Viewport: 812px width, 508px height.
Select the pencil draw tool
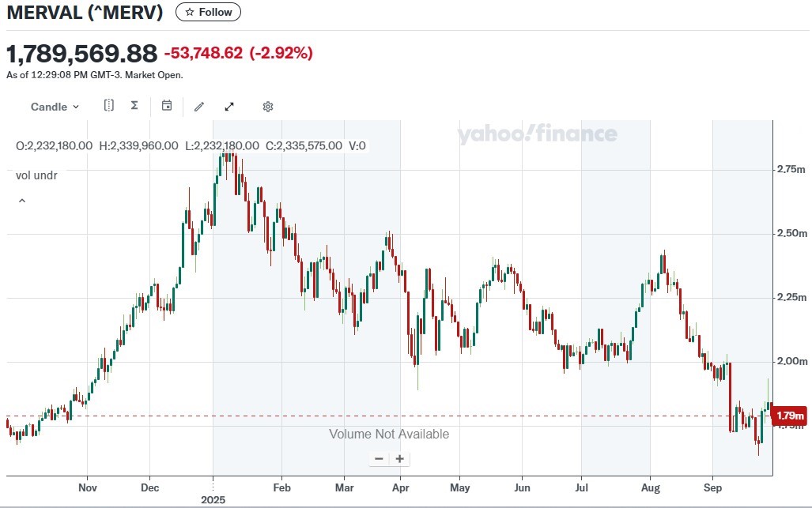point(199,107)
